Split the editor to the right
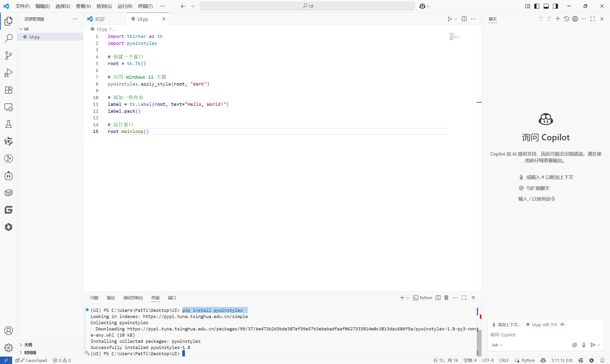 point(464,19)
